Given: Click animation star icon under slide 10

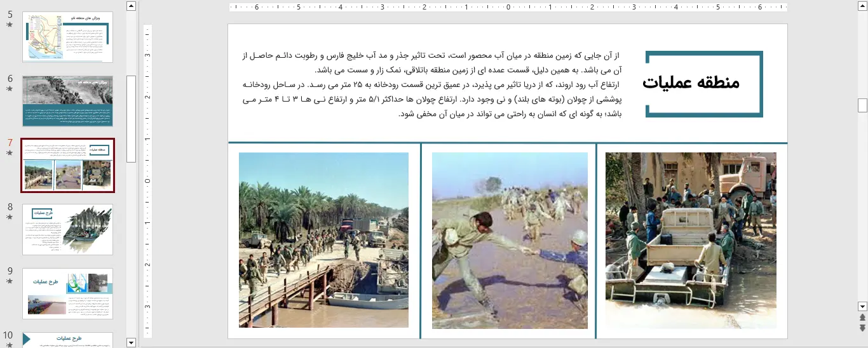Looking at the screenshot, I should [9, 345].
